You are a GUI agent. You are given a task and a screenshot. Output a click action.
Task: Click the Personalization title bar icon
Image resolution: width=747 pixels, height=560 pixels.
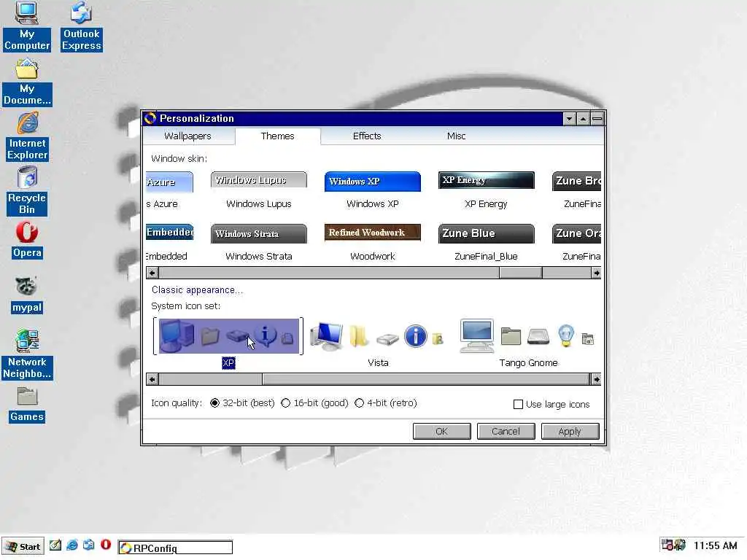(150, 118)
